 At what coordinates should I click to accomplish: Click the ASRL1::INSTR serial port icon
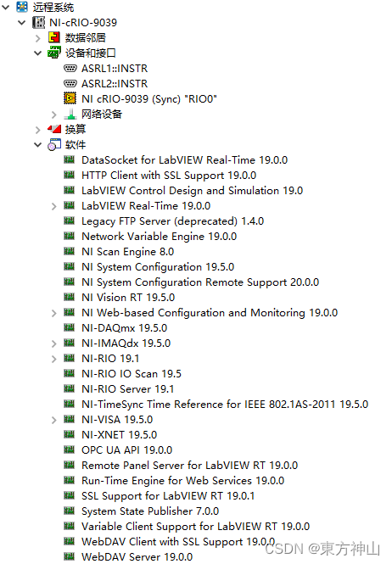coord(70,68)
